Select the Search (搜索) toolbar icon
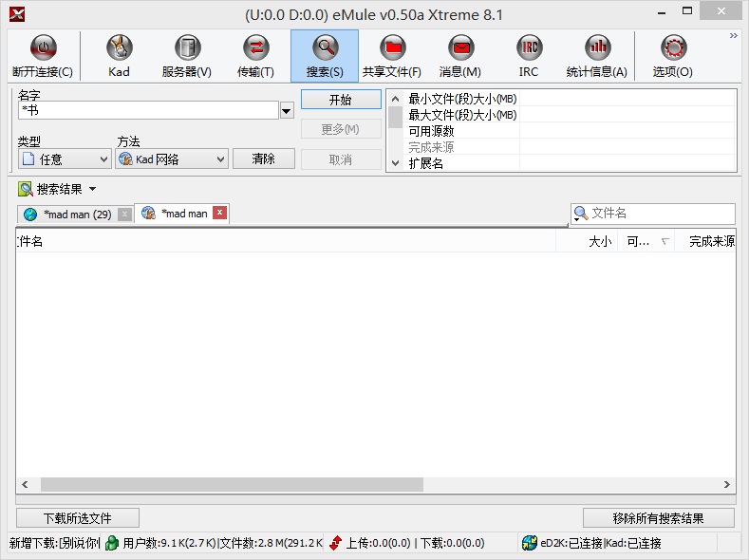This screenshot has height=560, width=749. 325,56
